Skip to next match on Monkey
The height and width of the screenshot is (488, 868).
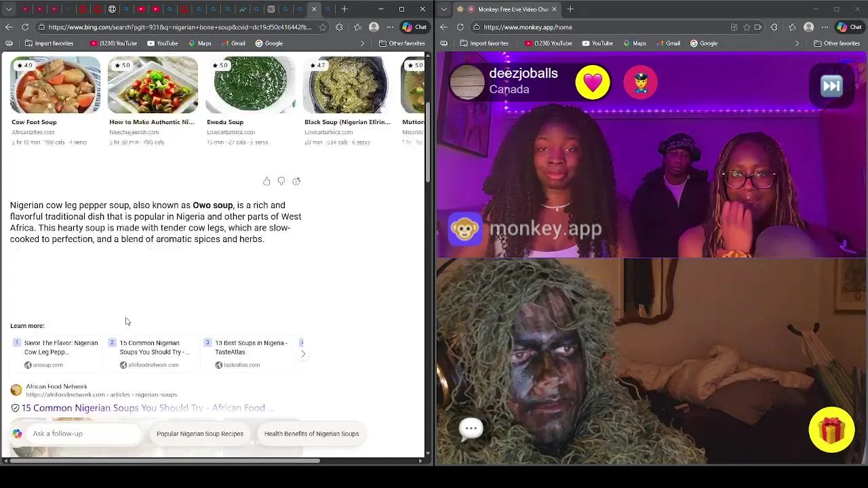[831, 85]
